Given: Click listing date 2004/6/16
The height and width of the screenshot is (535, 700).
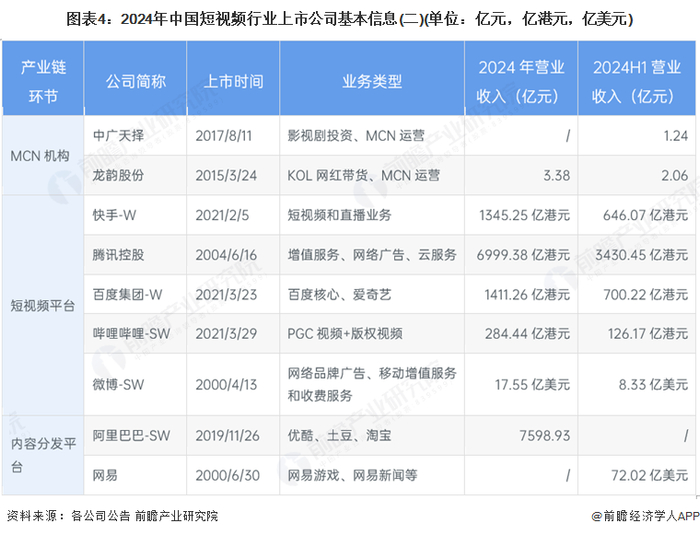Looking at the screenshot, I should [226, 255].
